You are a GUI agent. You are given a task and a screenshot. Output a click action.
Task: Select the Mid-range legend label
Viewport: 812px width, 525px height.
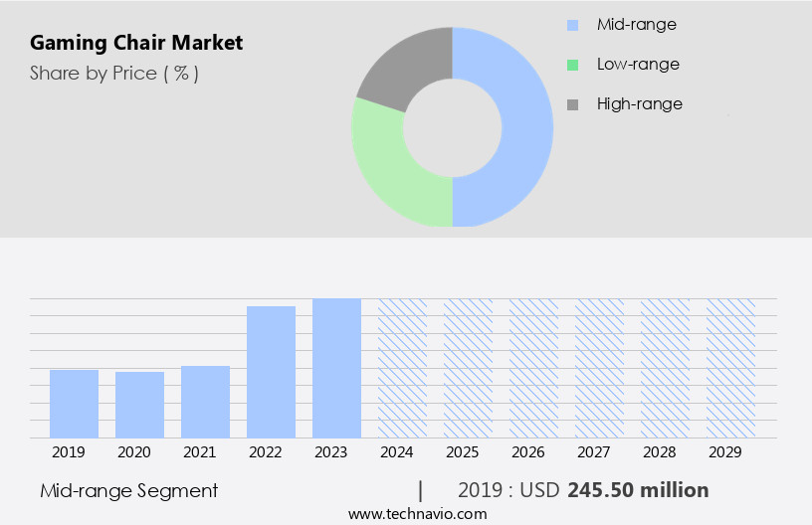tap(636, 25)
